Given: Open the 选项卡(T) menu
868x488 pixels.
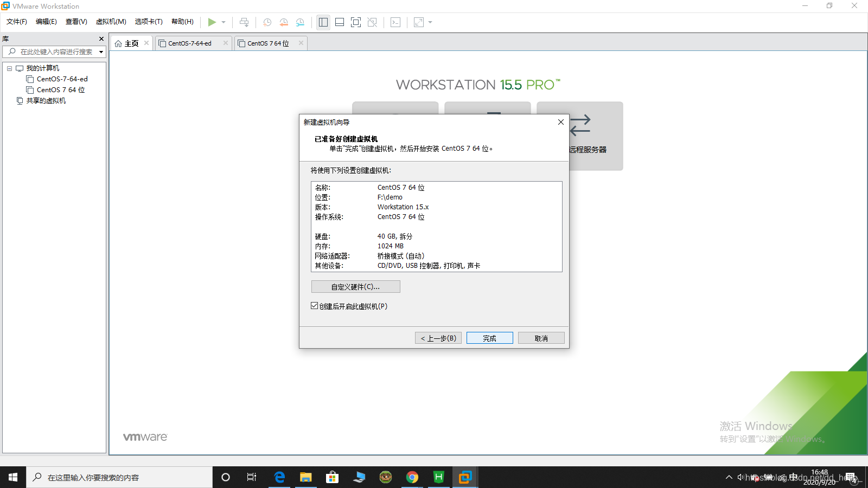Looking at the screenshot, I should coord(149,22).
